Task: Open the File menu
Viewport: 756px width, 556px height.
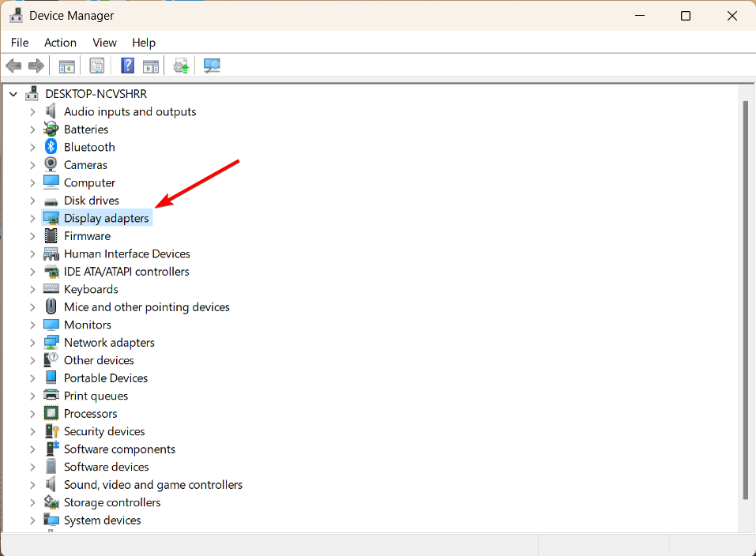Action: [20, 43]
